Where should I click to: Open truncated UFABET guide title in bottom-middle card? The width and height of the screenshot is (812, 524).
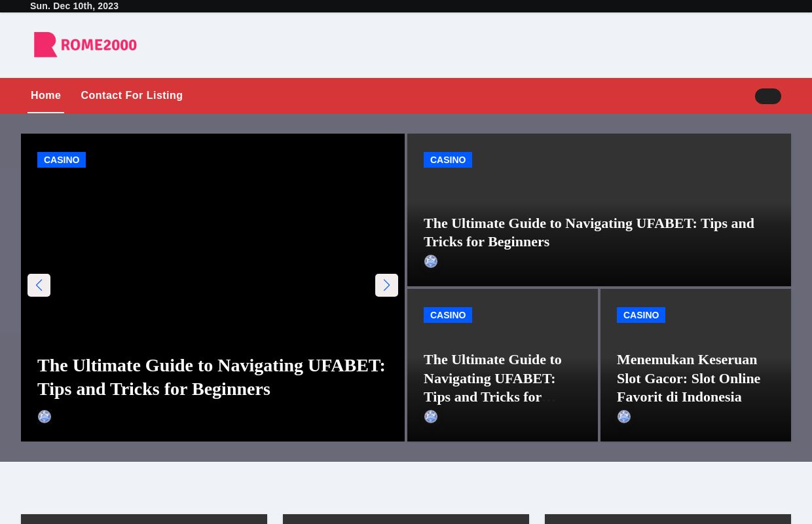(x=492, y=378)
